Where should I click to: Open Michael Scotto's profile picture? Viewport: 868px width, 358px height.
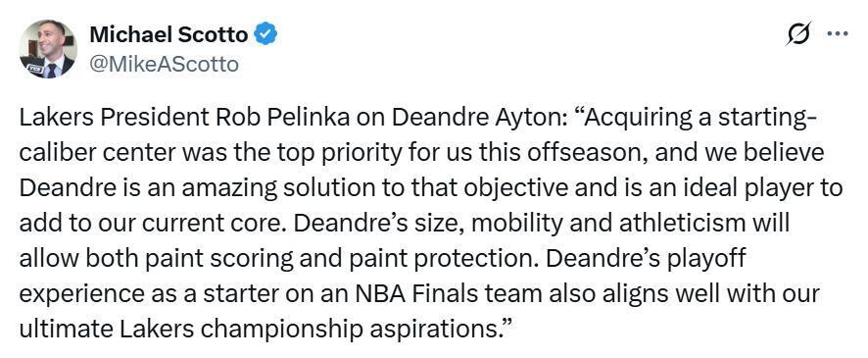[x=48, y=49]
